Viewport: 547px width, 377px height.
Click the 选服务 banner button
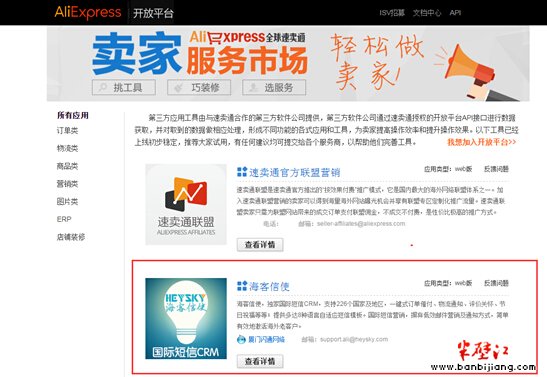coord(274,87)
